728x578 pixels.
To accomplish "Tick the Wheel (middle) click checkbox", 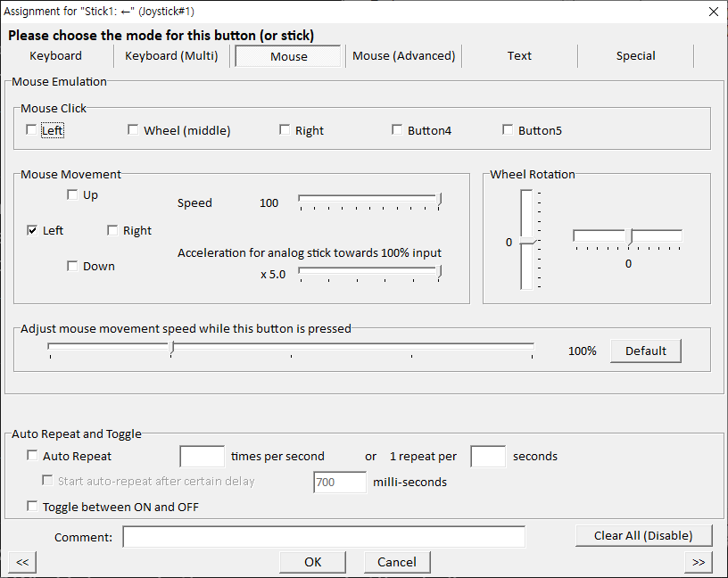I will click(133, 130).
